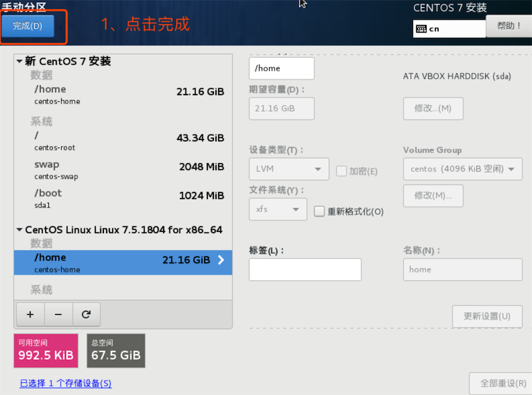Collapse the CentOS Linux 7.5.1804 tree section

pyautogui.click(x=19, y=230)
